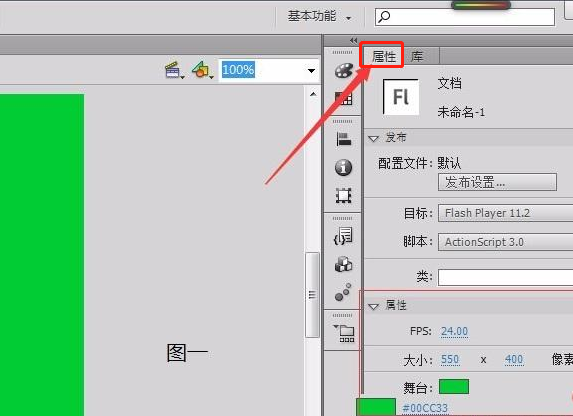Image resolution: width=573 pixels, height=416 pixels.
Task: Click the FPS value 24.00
Action: (x=454, y=331)
